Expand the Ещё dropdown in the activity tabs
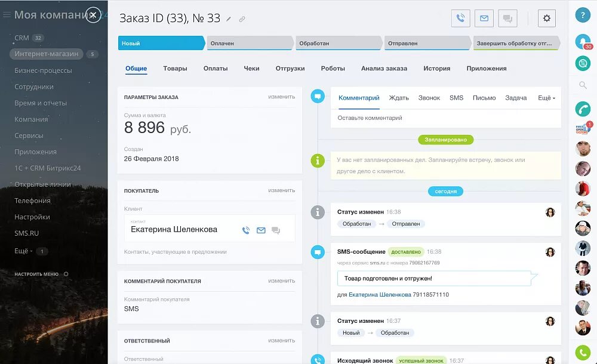The width and height of the screenshot is (597, 364). click(546, 98)
